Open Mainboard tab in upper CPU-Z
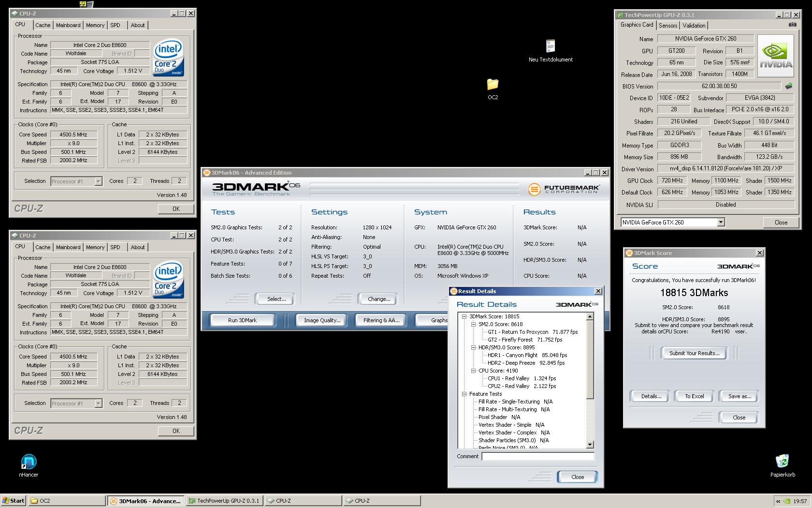 (68, 25)
